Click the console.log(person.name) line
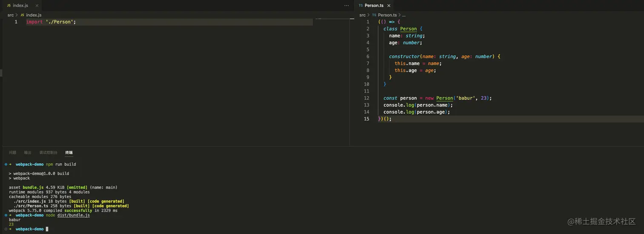The width and height of the screenshot is (644, 234). [418, 105]
